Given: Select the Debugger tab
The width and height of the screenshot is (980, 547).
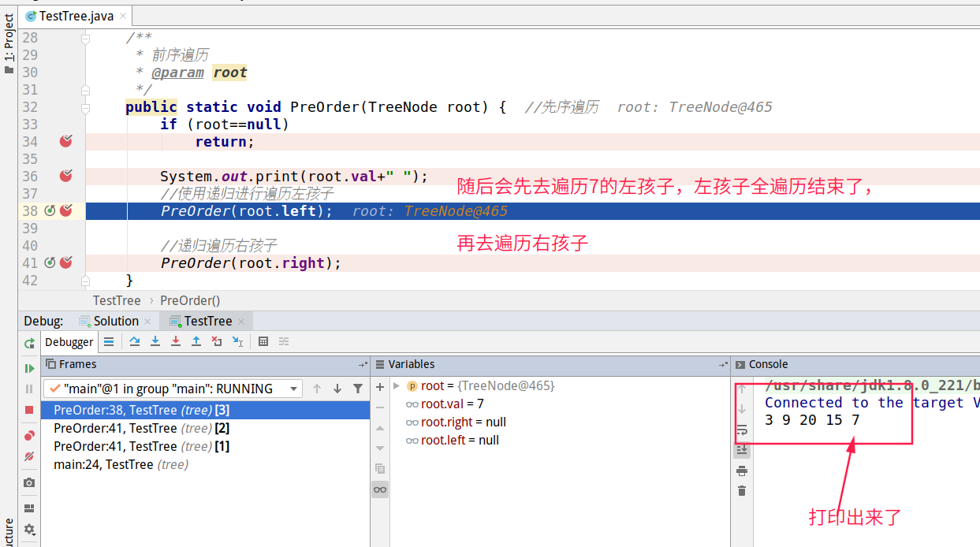Looking at the screenshot, I should point(69,342).
